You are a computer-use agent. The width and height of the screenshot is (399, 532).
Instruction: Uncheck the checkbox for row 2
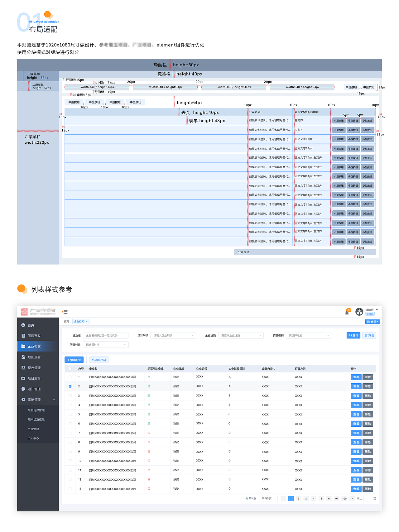(x=70, y=386)
